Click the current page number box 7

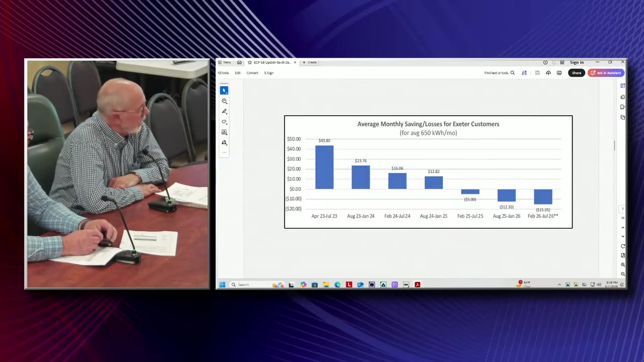(x=623, y=209)
